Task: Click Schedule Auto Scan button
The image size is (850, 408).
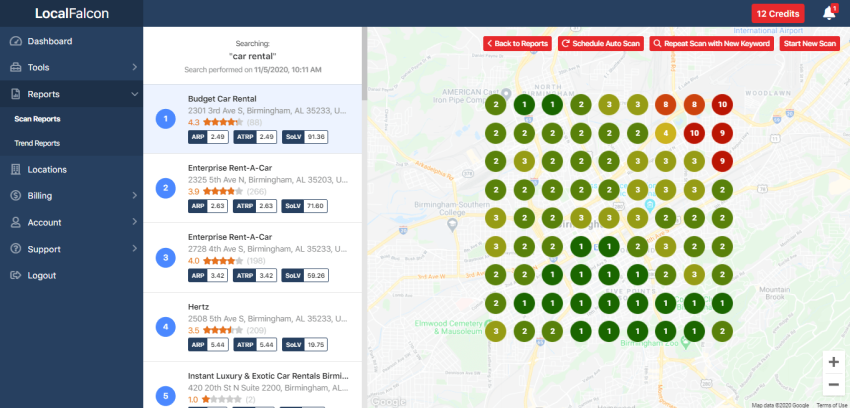Action: [601, 44]
